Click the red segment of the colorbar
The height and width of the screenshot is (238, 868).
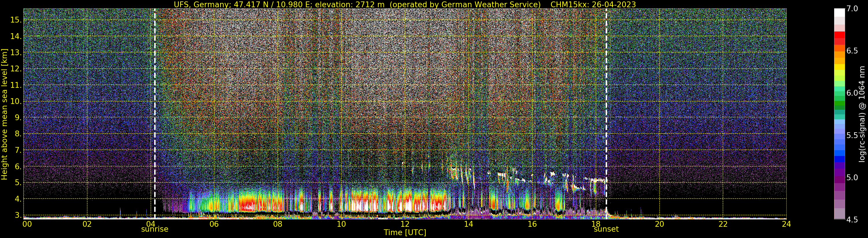[x=839, y=35]
